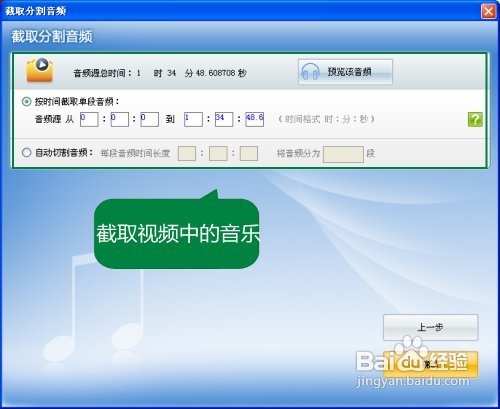Click the 将音频分为 segment count field

[343, 154]
